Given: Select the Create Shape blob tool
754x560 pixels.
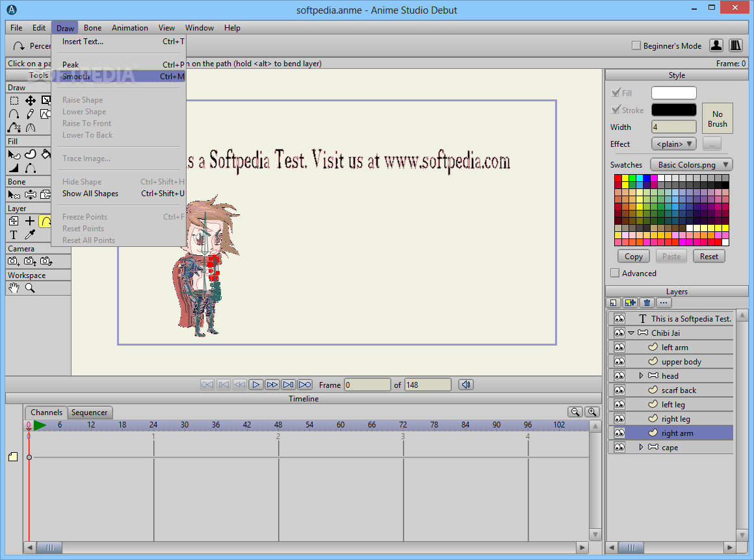Looking at the screenshot, I should tap(30, 155).
